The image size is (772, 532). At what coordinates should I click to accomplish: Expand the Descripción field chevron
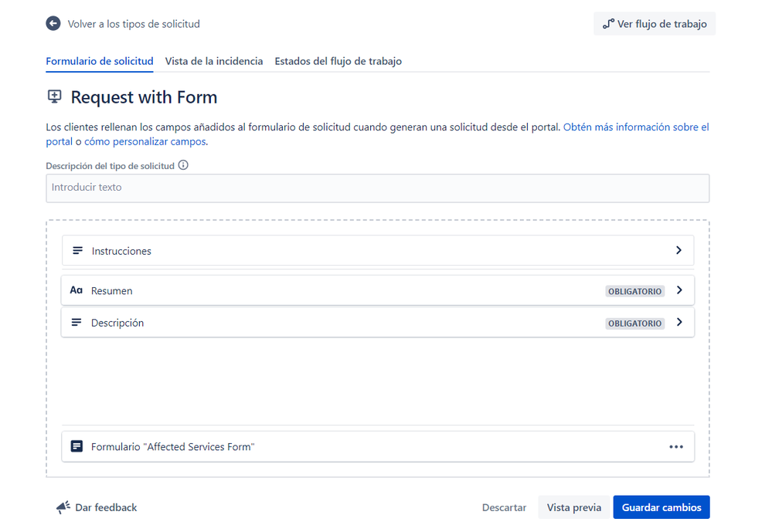(679, 323)
